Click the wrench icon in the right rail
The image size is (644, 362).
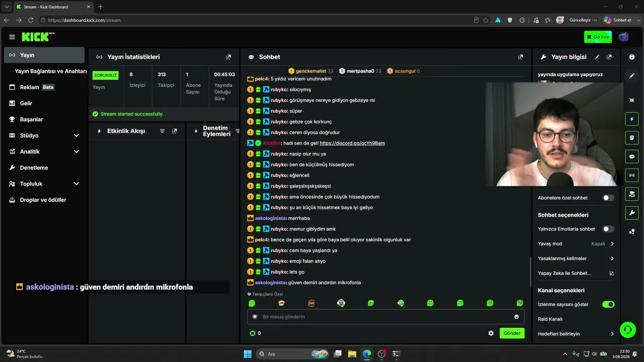632,213
